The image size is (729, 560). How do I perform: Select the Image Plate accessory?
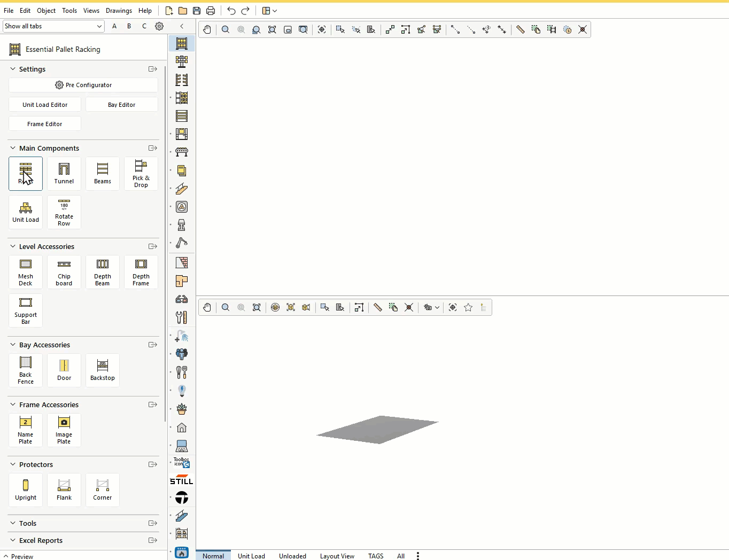coord(64,430)
